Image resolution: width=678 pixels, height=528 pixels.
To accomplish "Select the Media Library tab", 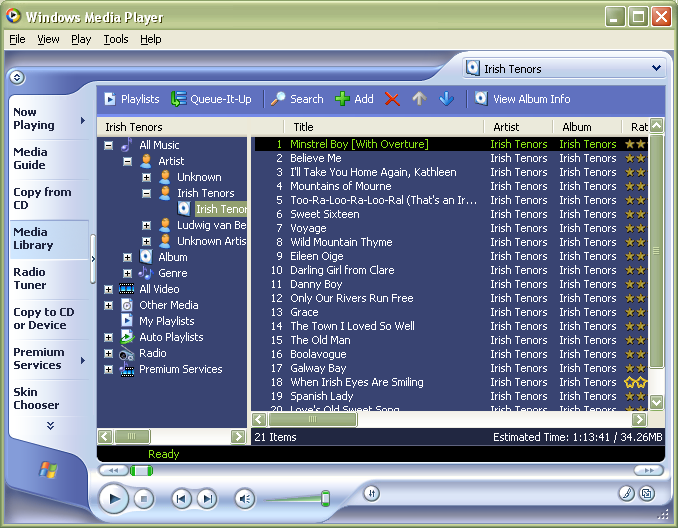I will [x=48, y=239].
